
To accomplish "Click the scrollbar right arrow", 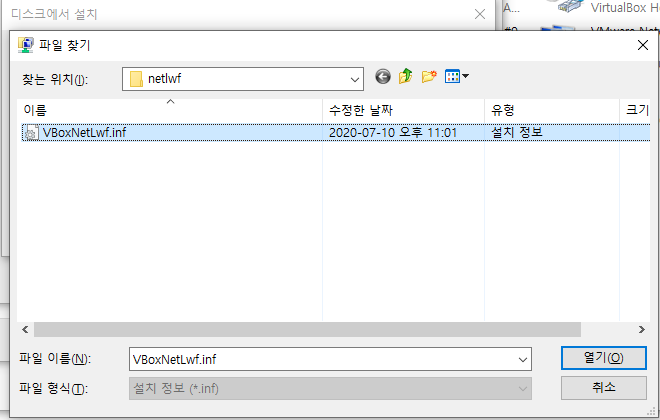I will (x=641, y=330).
